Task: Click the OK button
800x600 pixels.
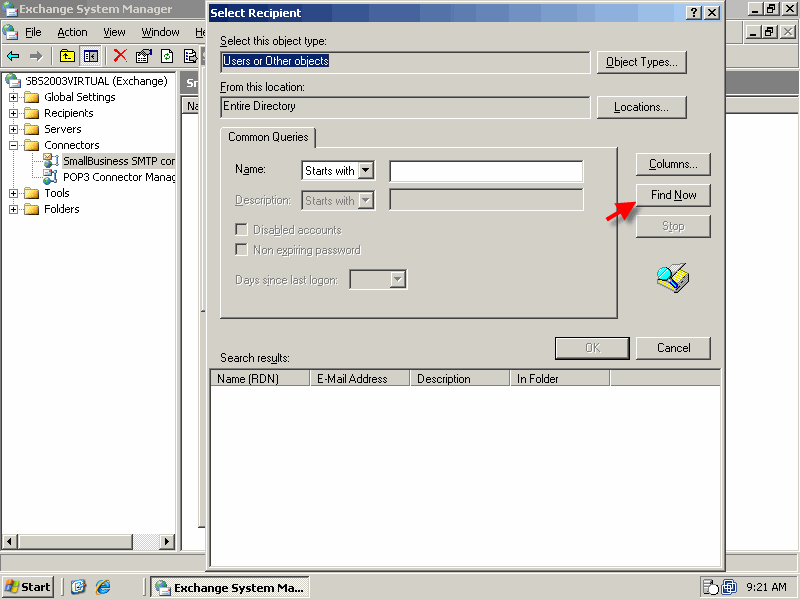Action: 592,348
